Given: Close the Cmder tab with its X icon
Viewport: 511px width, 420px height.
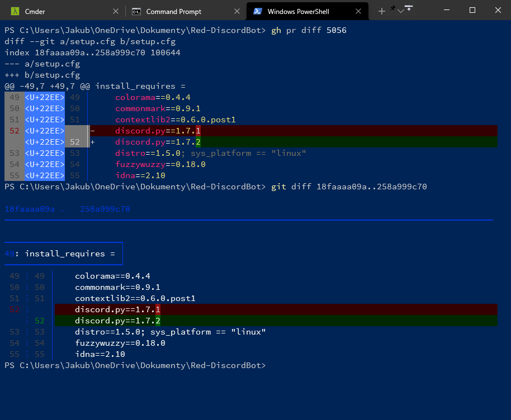Looking at the screenshot, I should 116,11.
